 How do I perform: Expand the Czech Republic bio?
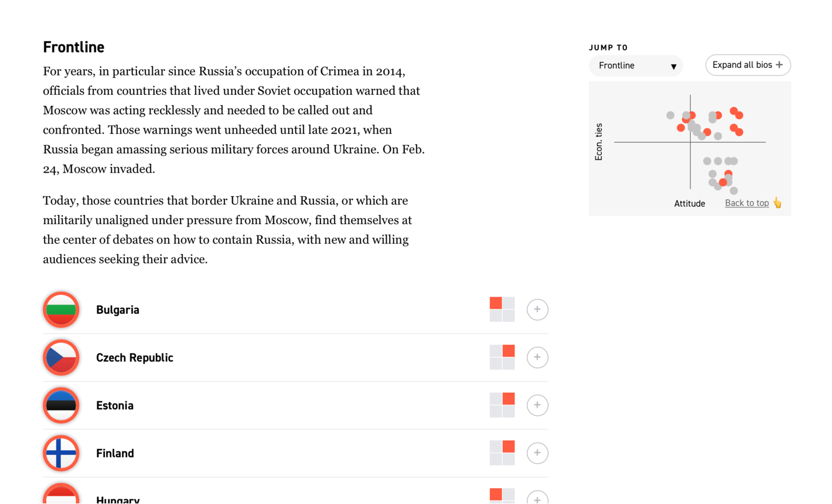(537, 358)
